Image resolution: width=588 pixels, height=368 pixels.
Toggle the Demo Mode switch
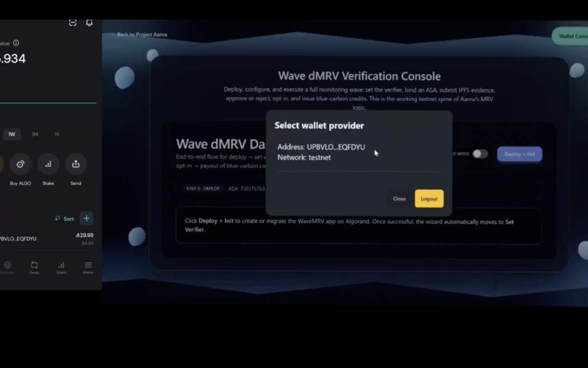480,154
